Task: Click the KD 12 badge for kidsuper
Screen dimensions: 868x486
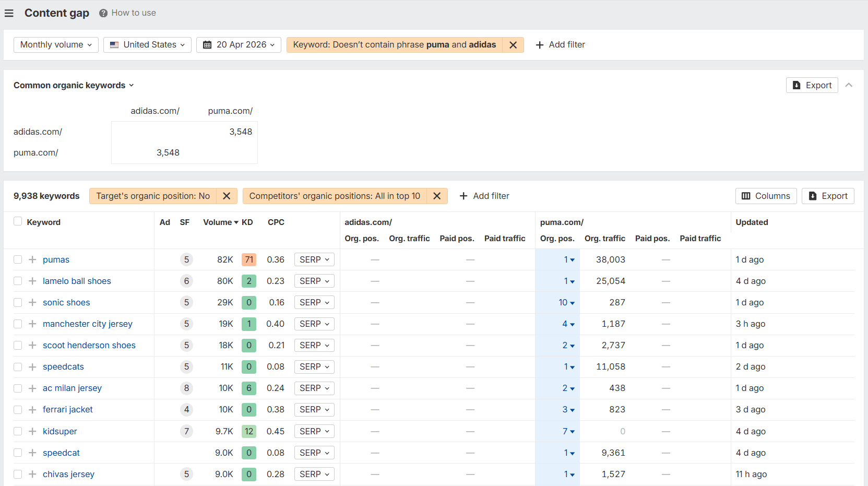Action: (x=249, y=431)
